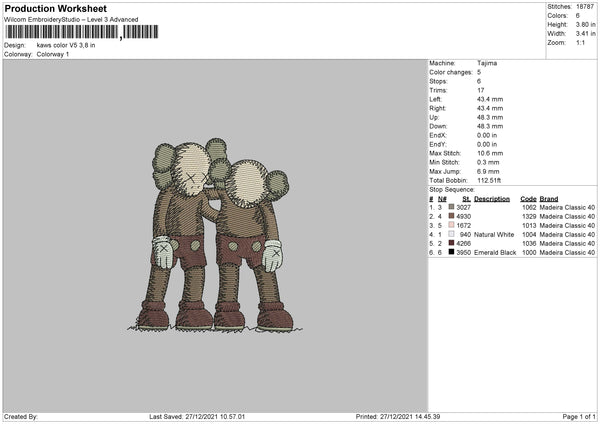Image resolution: width=600 pixels, height=424 pixels.
Task: Click the 4266 thread color swatch
Action: tap(452, 243)
